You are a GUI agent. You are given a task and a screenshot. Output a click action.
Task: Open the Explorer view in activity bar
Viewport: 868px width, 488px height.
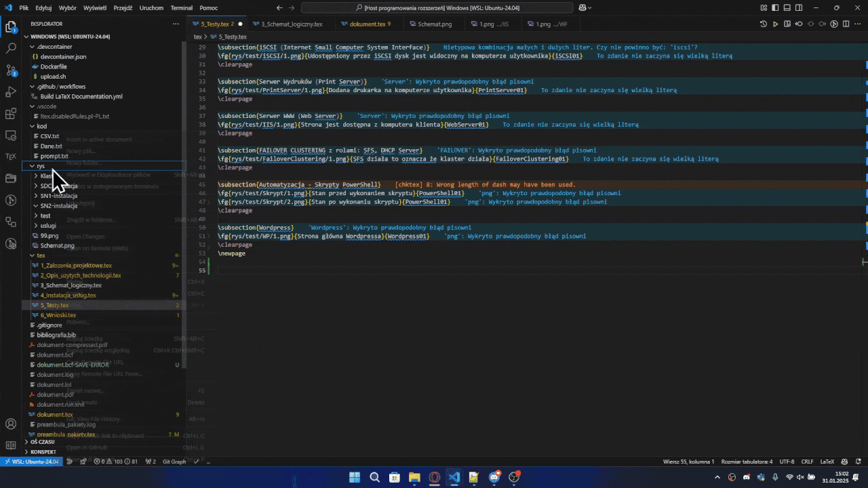[x=11, y=28]
